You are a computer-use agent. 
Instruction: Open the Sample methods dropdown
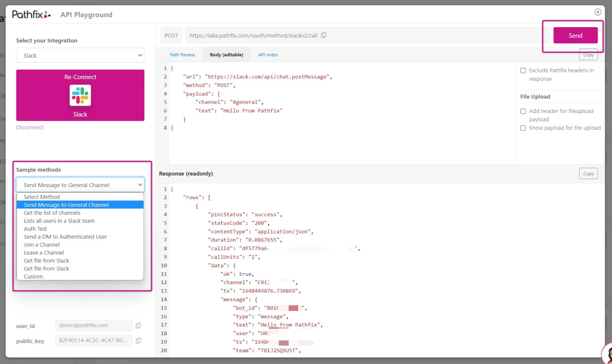pos(80,185)
